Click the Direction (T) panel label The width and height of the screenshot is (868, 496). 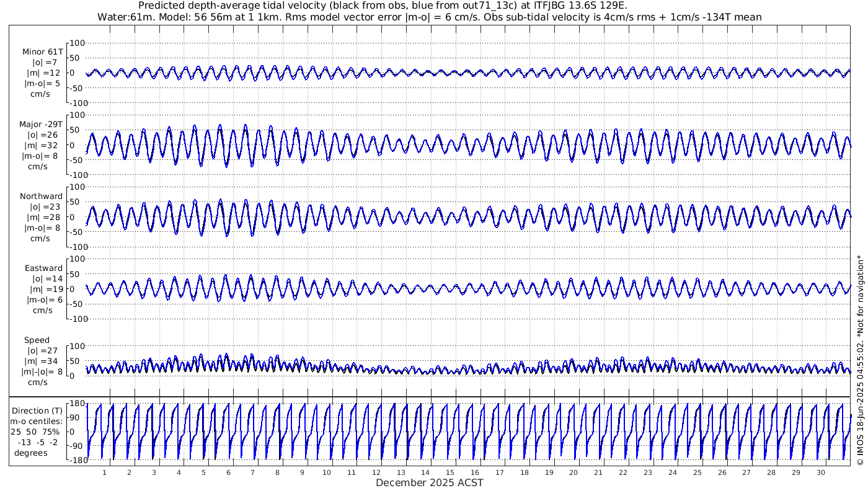tap(38, 410)
